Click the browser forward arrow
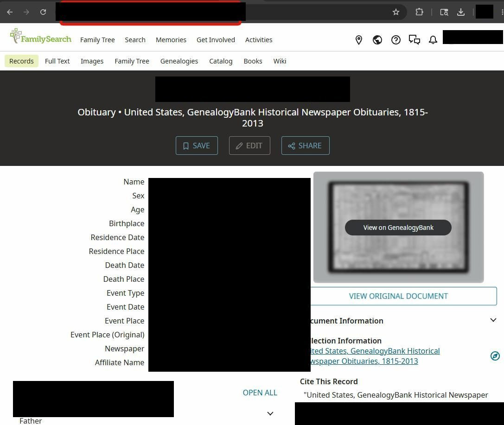Image resolution: width=504 pixels, height=425 pixels. tap(26, 12)
